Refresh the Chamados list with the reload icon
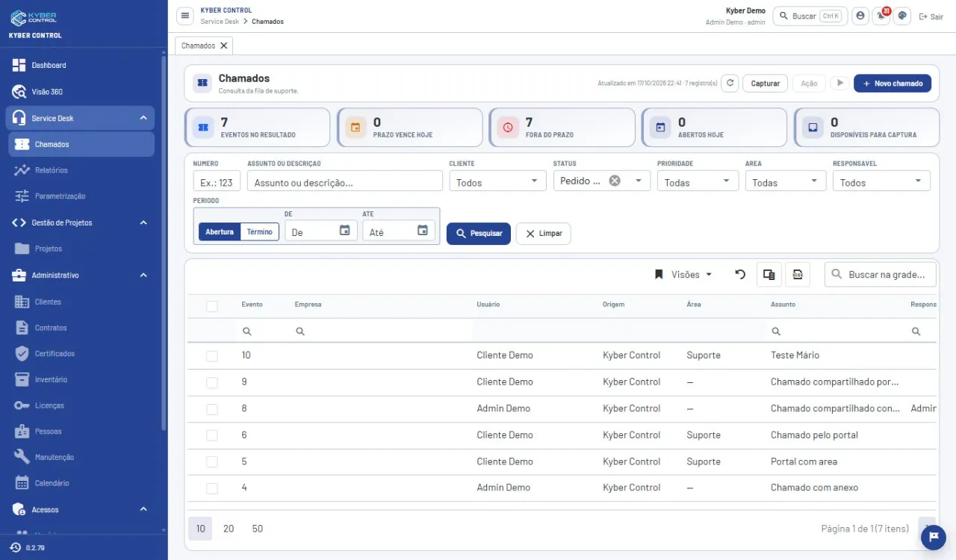This screenshot has width=956, height=560. coord(730,84)
